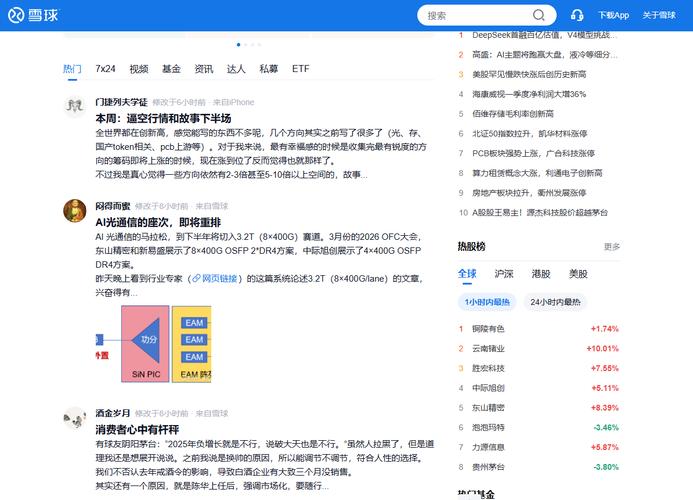Open stock 泡泡玛特 in ranking
Viewport: 693px width, 500px height.
[x=488, y=427]
